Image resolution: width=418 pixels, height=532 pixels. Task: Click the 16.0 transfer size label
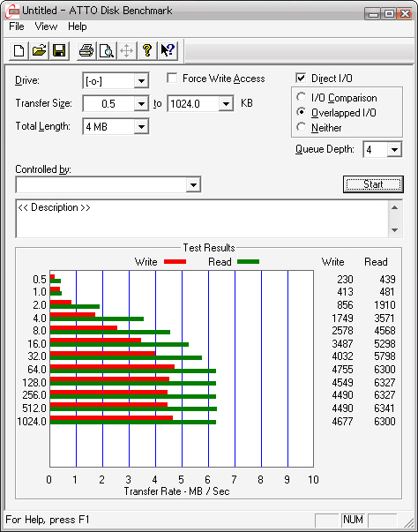click(37, 344)
